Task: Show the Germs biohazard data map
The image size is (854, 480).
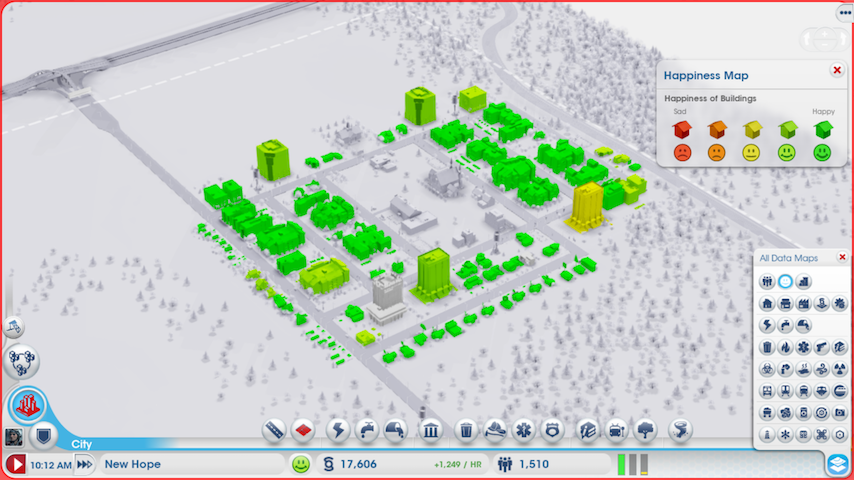Action: tap(767, 369)
